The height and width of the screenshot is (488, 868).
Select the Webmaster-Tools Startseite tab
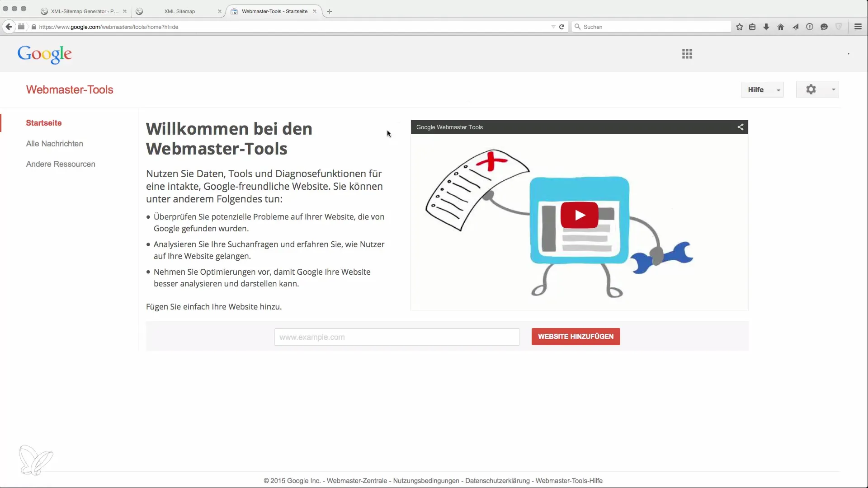pos(274,11)
